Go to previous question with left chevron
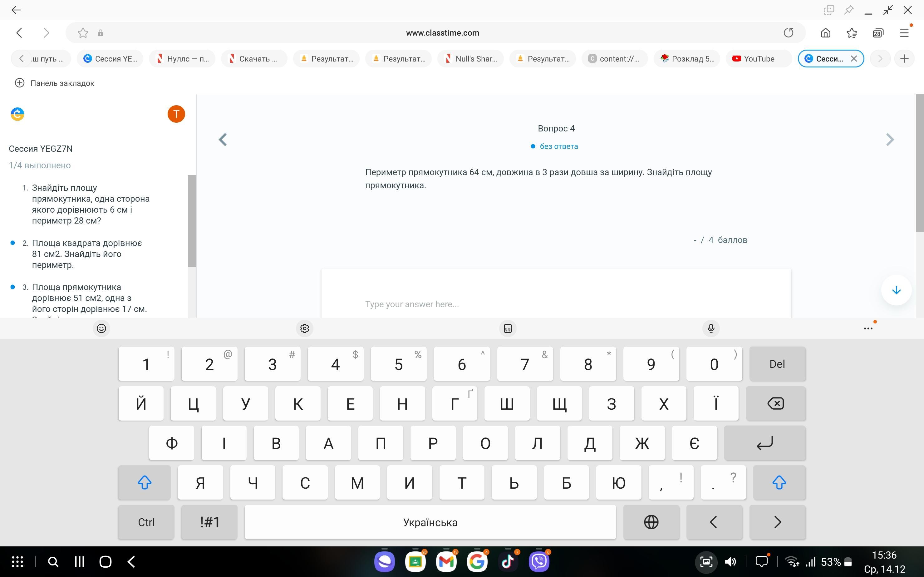 coord(223,140)
